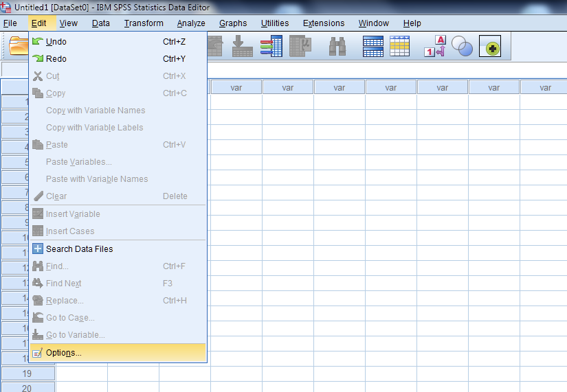Select row header 19
This screenshot has height=392, width=567.
(x=27, y=374)
